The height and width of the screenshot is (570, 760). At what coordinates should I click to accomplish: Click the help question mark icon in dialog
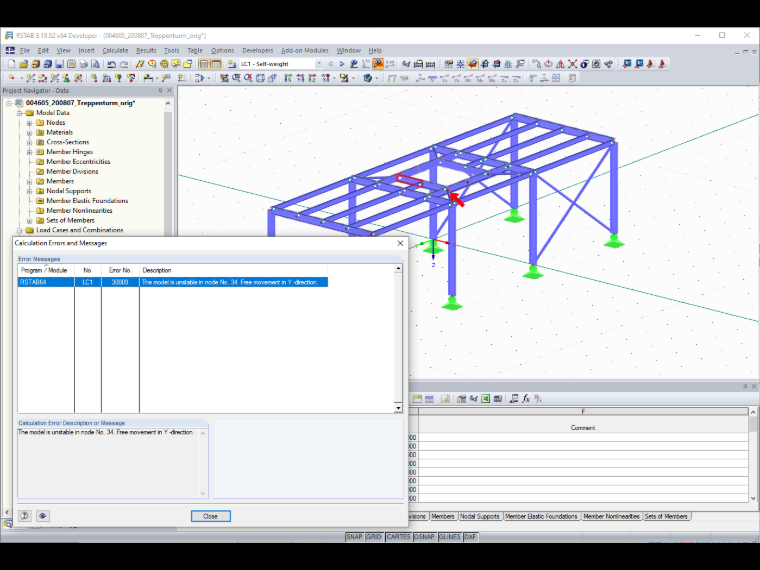click(x=25, y=516)
